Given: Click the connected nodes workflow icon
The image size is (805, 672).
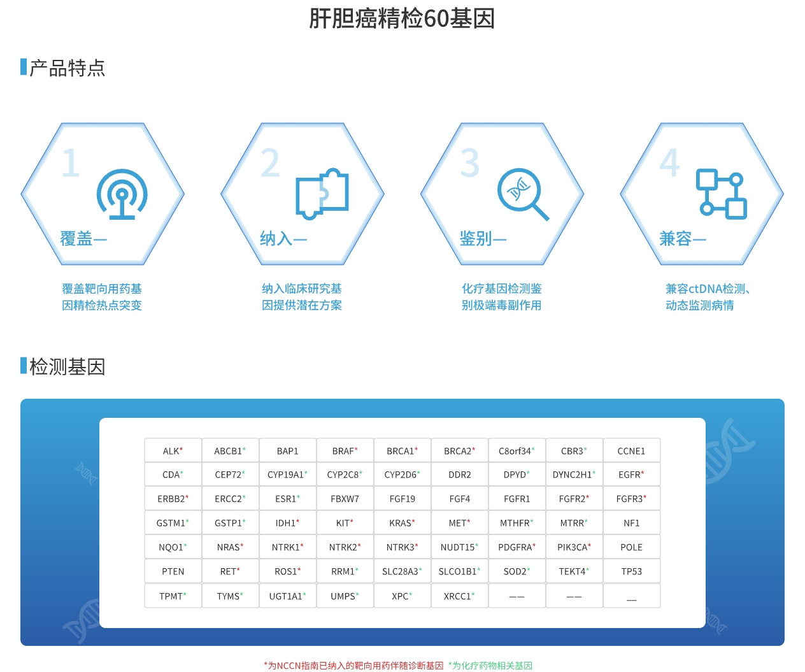Looking at the screenshot, I should pyautogui.click(x=722, y=194).
